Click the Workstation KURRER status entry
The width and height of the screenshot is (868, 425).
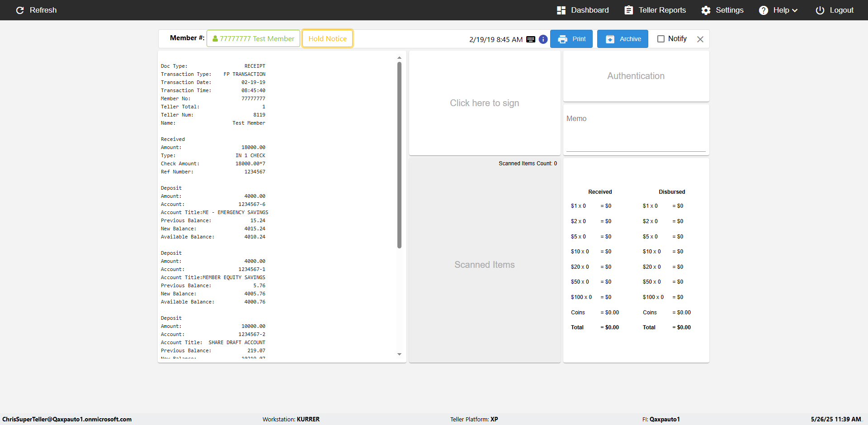click(291, 419)
